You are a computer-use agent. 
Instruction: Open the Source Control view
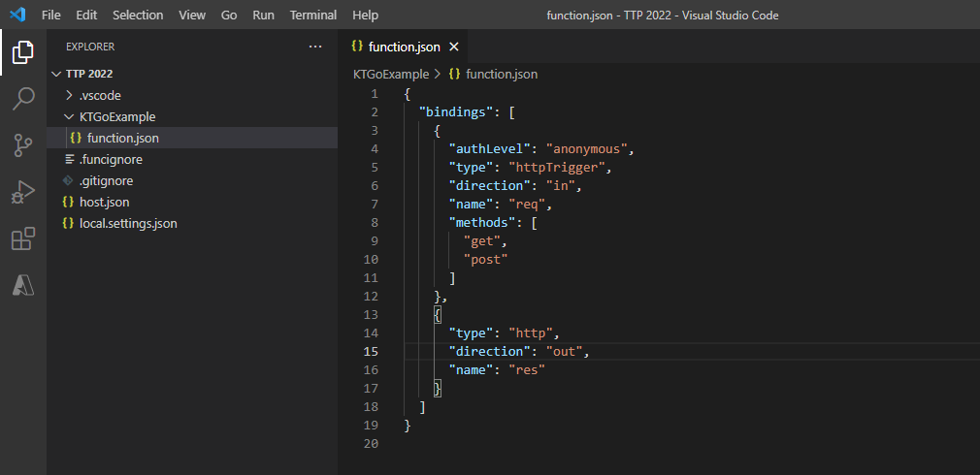[x=23, y=145]
